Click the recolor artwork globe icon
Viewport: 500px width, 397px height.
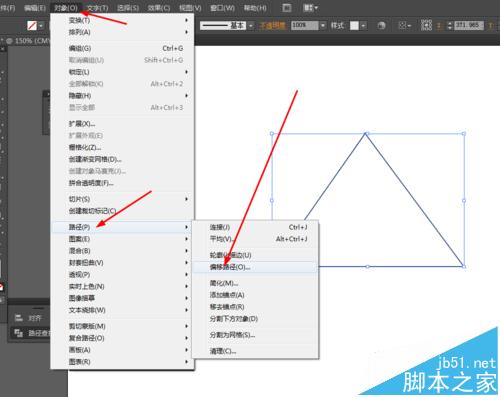click(382, 25)
